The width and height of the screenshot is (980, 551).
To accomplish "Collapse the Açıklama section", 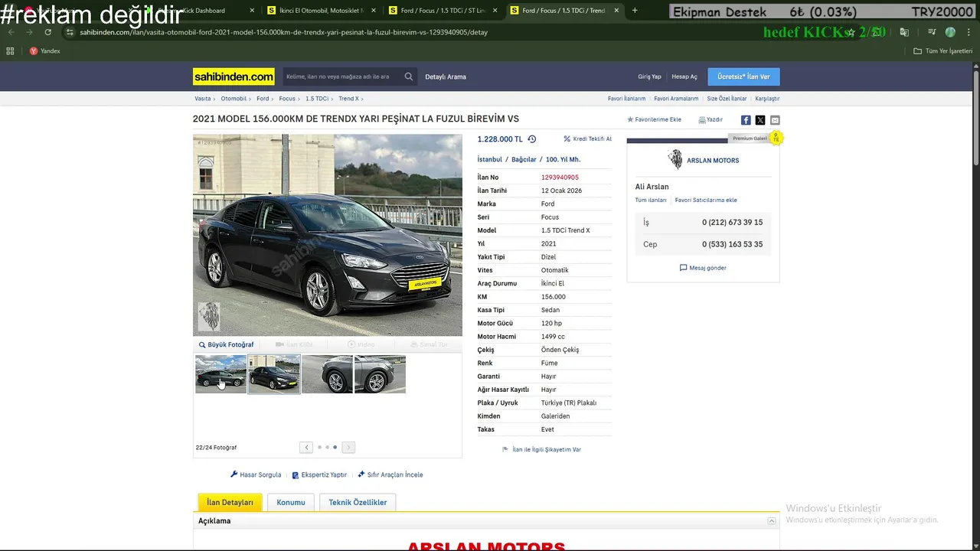I will coord(772,521).
